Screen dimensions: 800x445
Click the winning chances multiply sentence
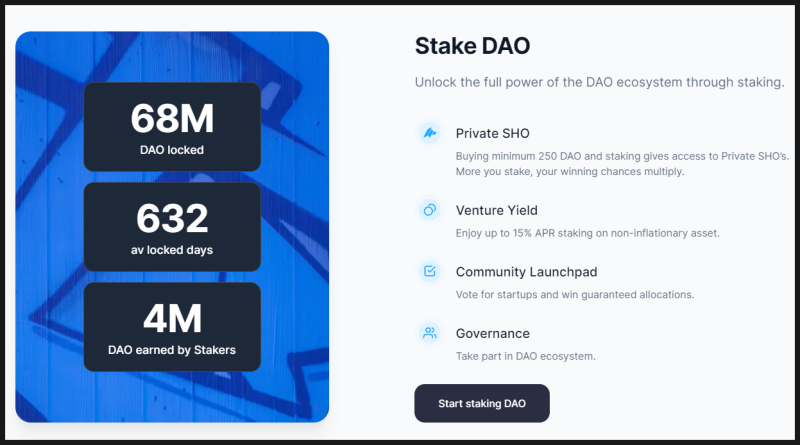coord(570,171)
